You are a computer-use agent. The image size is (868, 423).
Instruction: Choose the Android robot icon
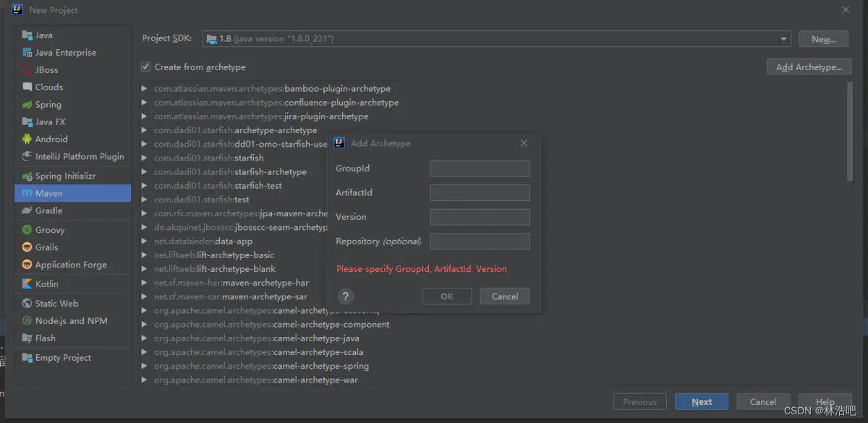pyautogui.click(x=27, y=139)
